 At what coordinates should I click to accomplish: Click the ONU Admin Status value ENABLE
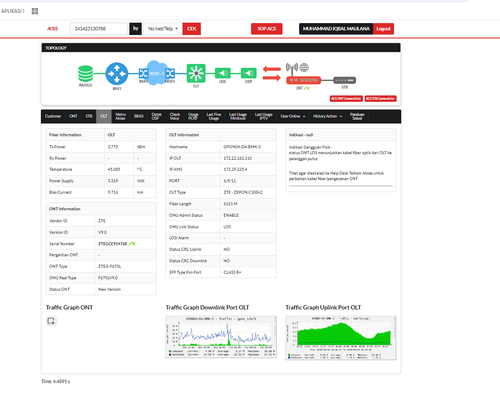point(231,215)
